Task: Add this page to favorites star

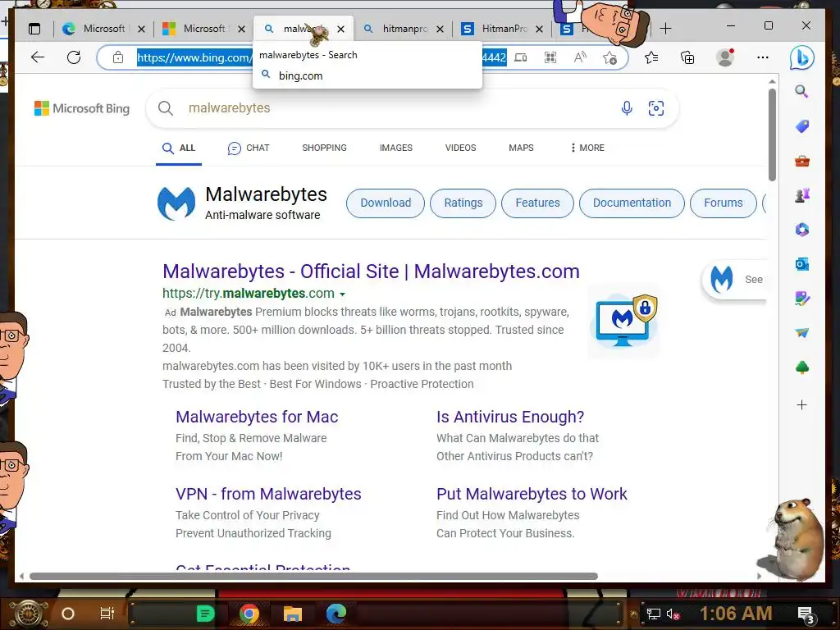Action: (x=609, y=57)
